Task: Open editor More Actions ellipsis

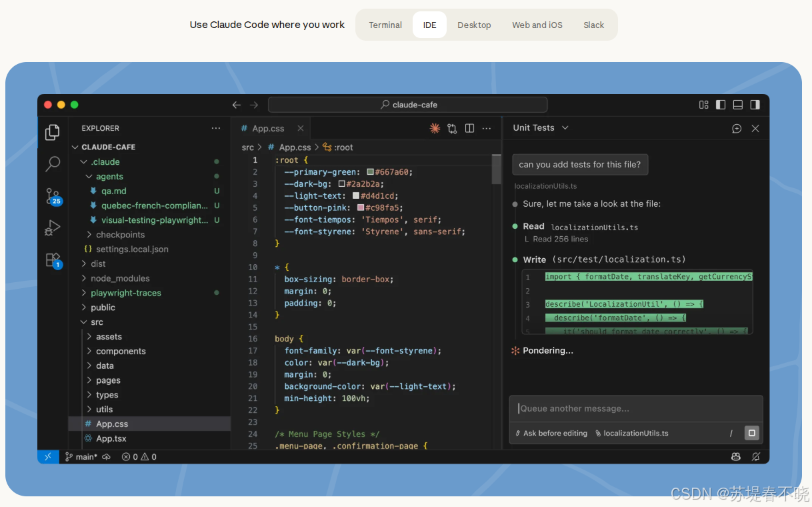Action: click(x=487, y=128)
